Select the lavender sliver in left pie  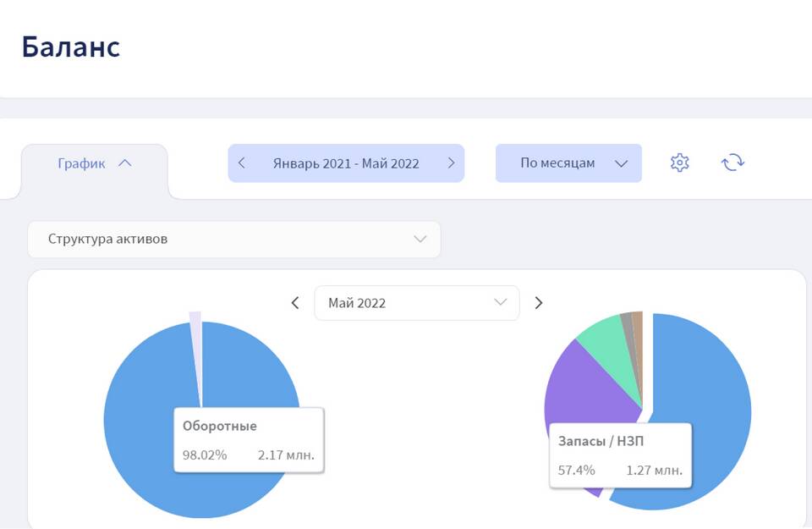[x=195, y=342]
